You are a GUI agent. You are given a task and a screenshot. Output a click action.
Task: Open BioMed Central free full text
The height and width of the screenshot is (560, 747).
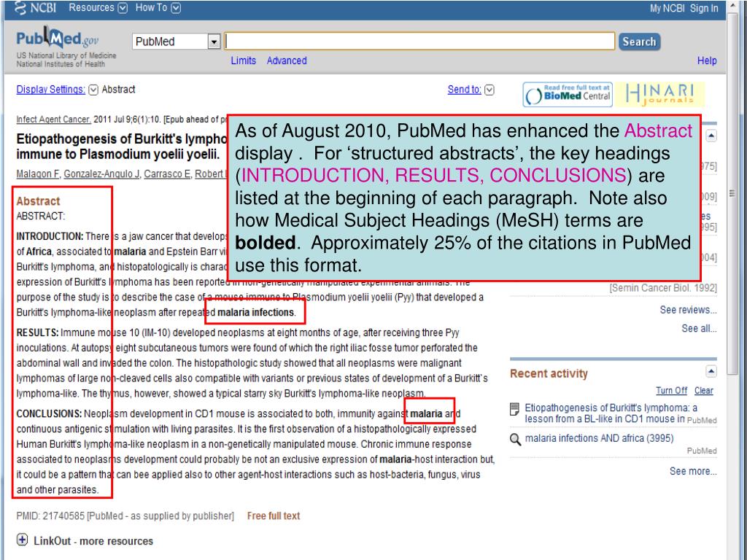tap(568, 94)
